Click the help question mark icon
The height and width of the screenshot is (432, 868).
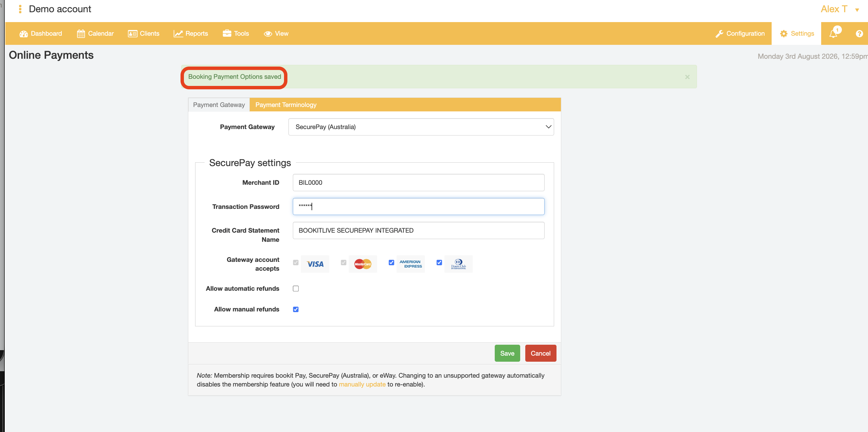click(859, 34)
